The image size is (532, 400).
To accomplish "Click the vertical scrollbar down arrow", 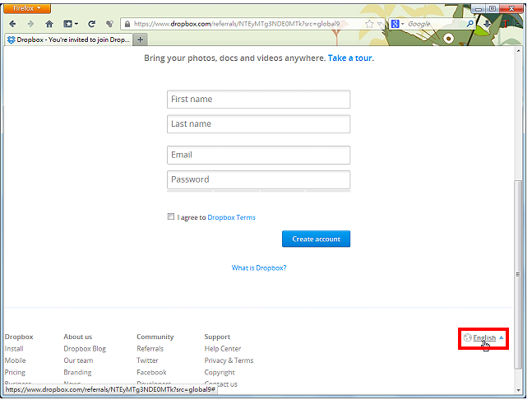I will 518,390.
